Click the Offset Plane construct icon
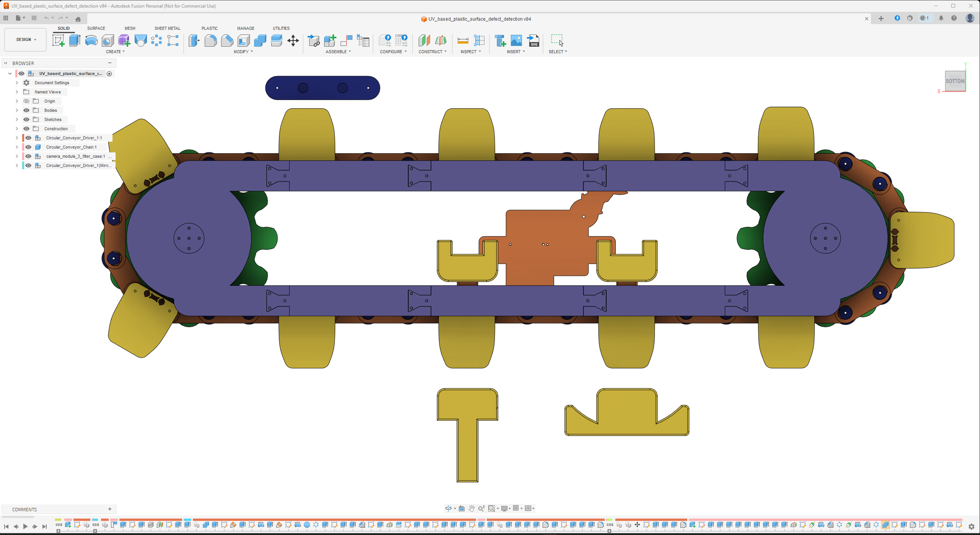 (424, 40)
